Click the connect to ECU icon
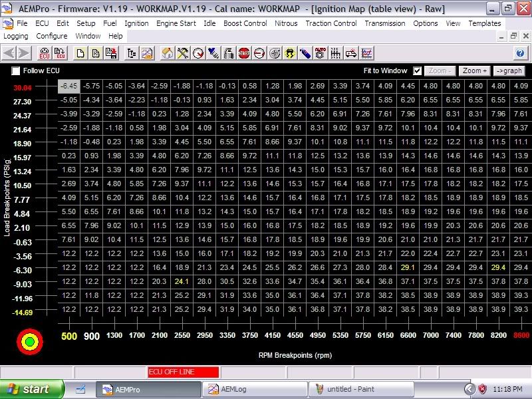The image size is (532, 399). coord(45,53)
